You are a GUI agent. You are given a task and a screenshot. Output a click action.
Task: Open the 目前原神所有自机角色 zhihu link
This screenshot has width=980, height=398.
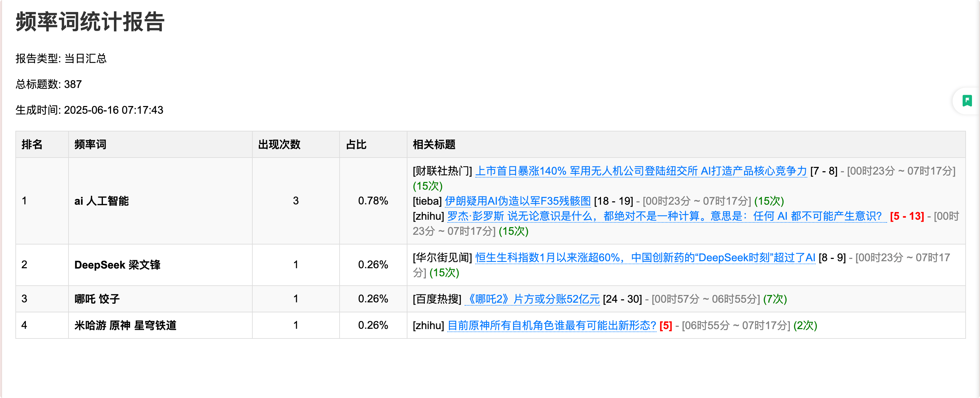552,325
